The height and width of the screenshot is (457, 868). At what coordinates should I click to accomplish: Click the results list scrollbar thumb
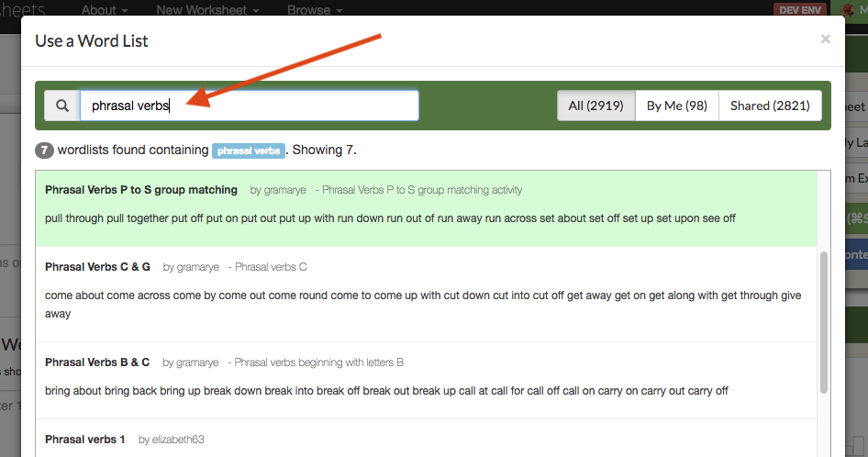click(x=824, y=322)
